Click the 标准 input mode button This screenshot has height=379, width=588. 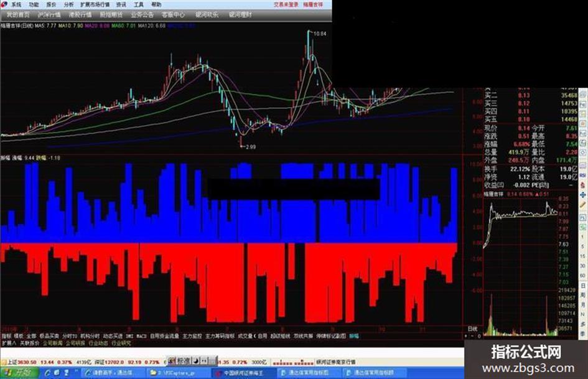pos(184,361)
